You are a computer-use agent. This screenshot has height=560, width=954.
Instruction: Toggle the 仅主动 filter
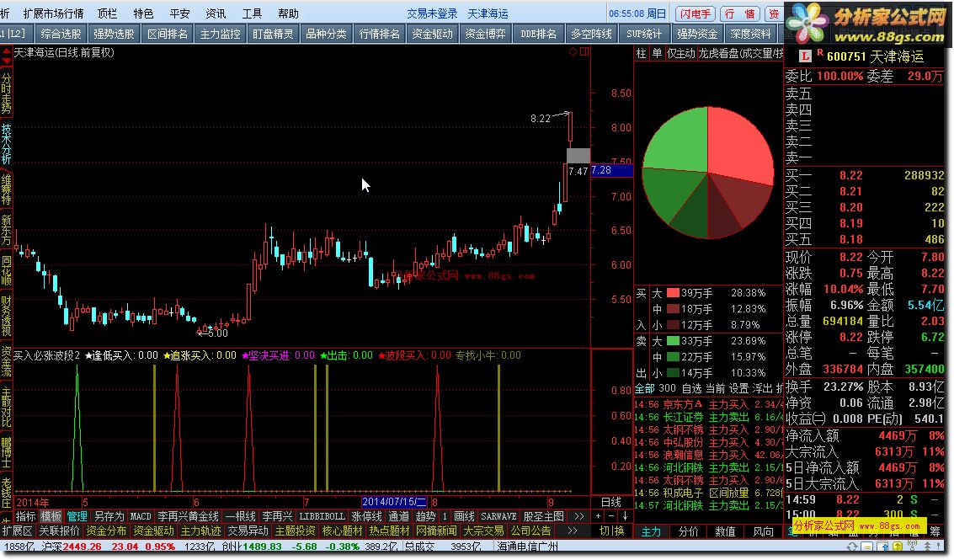pos(681,54)
